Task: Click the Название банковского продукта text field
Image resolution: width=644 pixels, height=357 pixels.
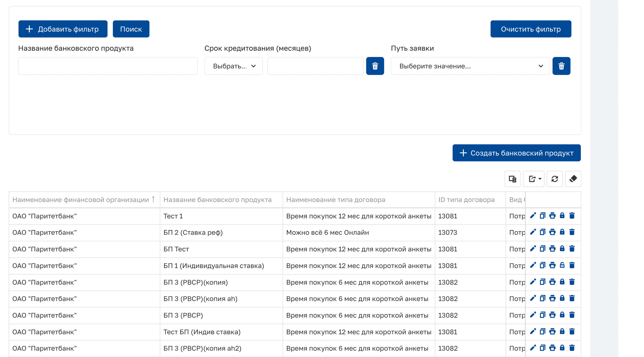Action: (x=108, y=66)
